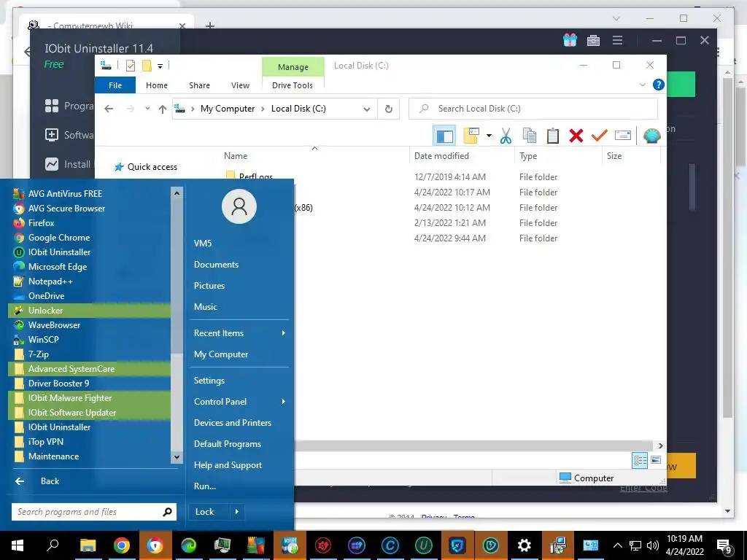This screenshot has height=560, width=747.
Task: Click the envelope Email icon in toolbar
Action: pos(623,136)
